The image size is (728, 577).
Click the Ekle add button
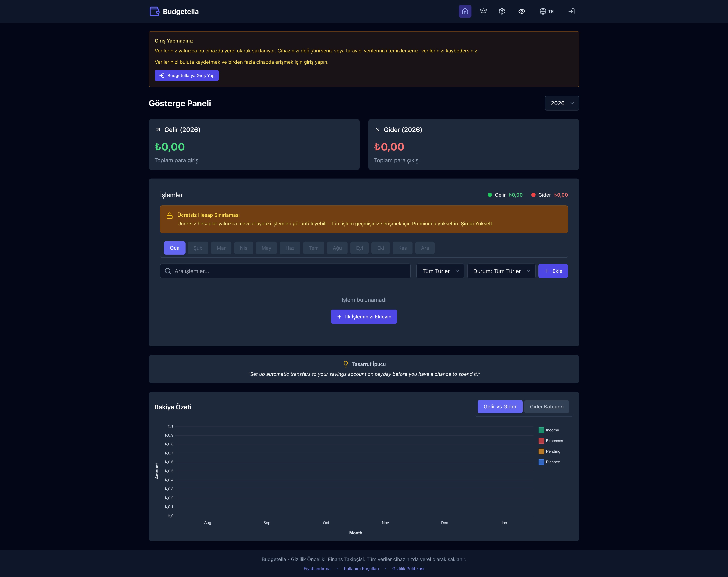(553, 271)
